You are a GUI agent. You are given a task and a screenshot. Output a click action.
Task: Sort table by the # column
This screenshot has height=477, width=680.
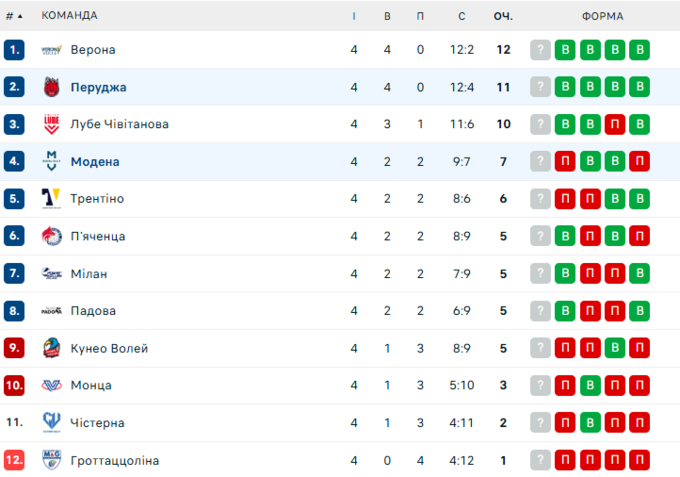click(14, 16)
